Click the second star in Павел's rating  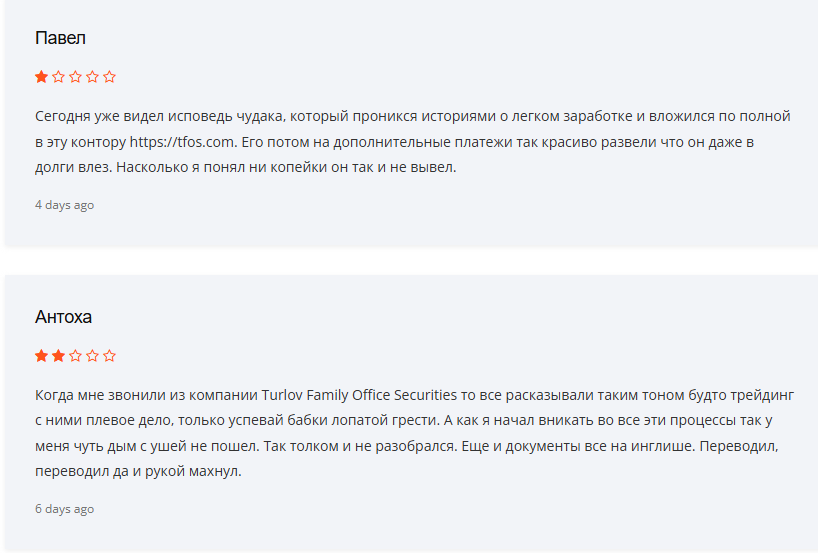[x=58, y=77]
